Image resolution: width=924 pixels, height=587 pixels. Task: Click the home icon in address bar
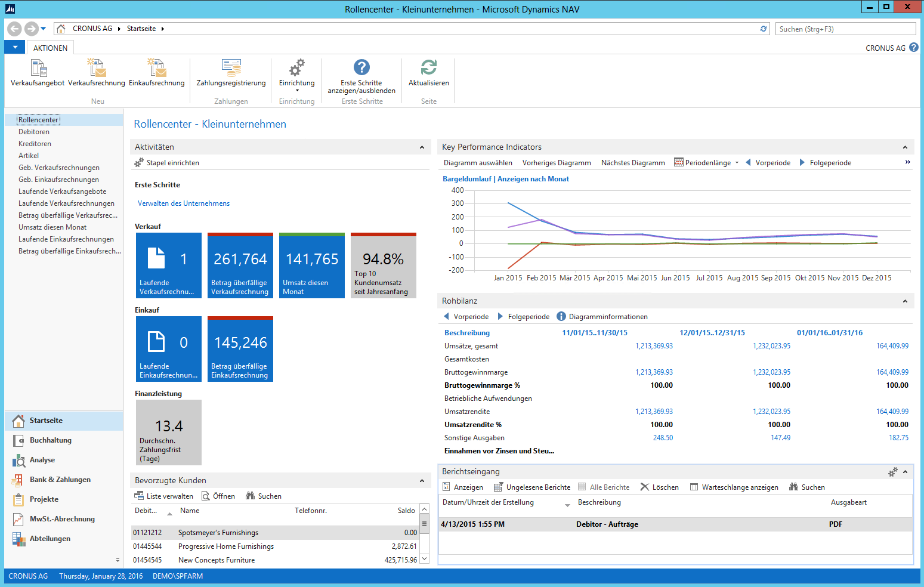(61, 29)
